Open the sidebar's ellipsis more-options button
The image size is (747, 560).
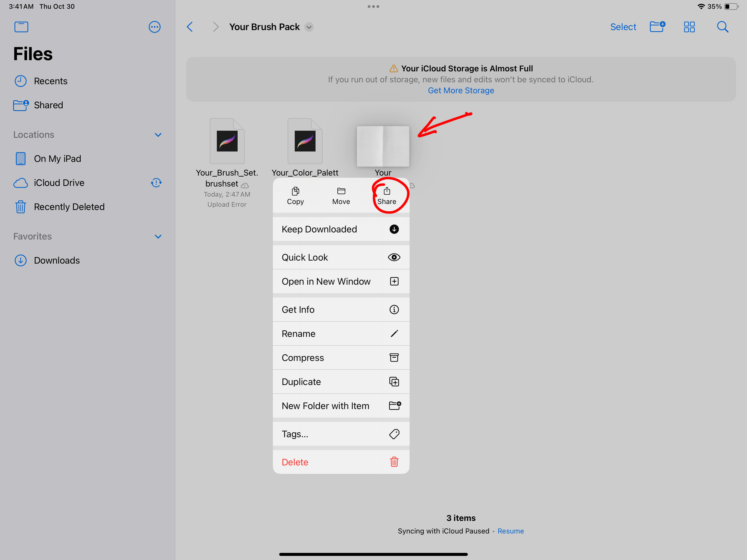[x=154, y=27]
